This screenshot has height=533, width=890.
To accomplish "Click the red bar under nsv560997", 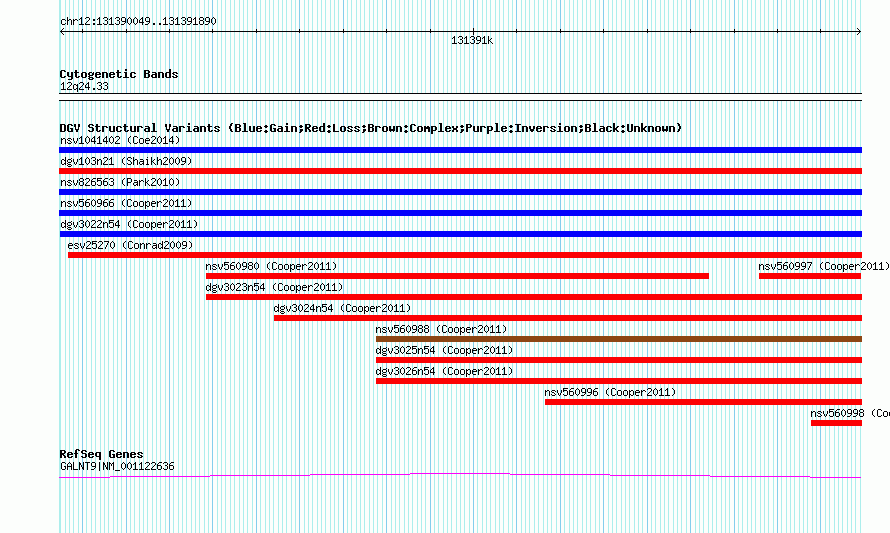I will [x=810, y=276].
